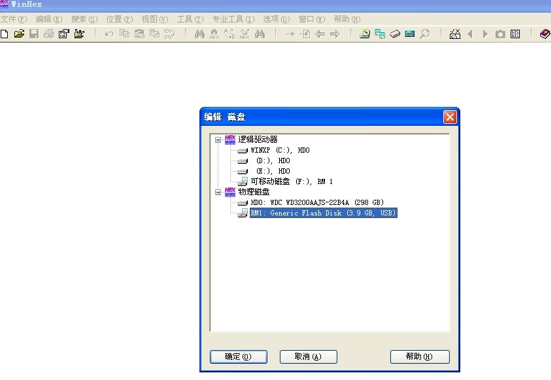The width and height of the screenshot is (551, 380).
Task: Click the Find Text binoculars icon
Action: pyautogui.click(x=200, y=34)
